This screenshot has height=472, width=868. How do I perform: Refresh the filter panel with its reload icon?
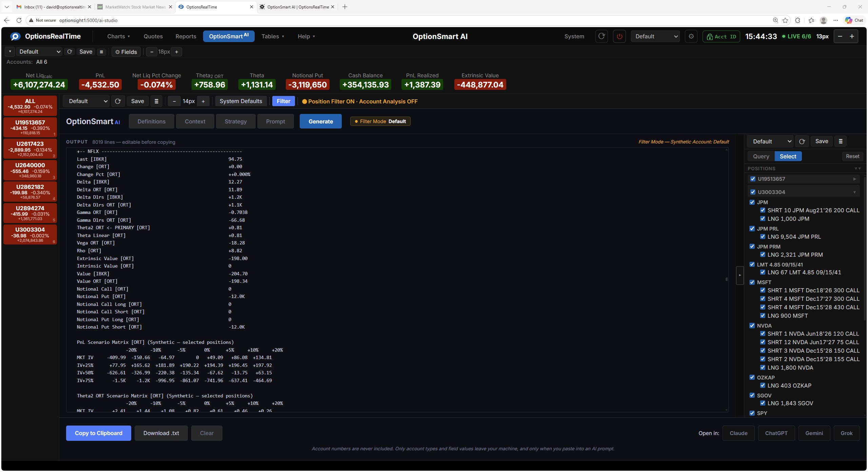point(118,101)
